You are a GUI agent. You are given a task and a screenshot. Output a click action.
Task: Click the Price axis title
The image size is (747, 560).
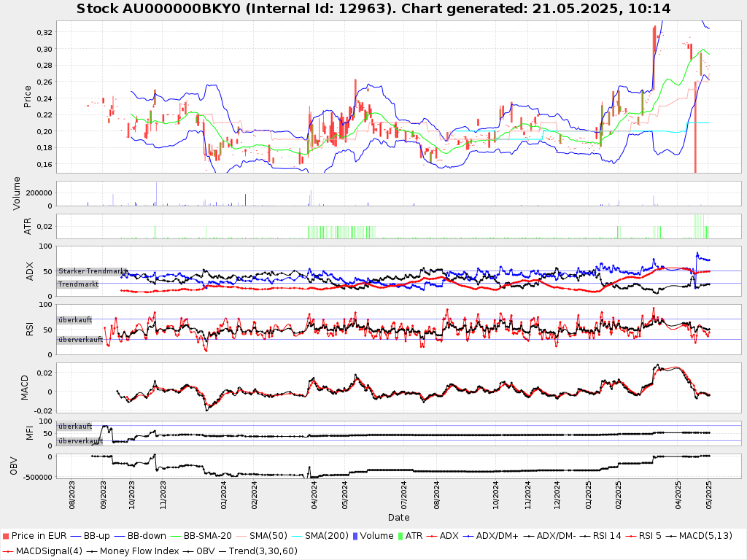tap(28, 97)
